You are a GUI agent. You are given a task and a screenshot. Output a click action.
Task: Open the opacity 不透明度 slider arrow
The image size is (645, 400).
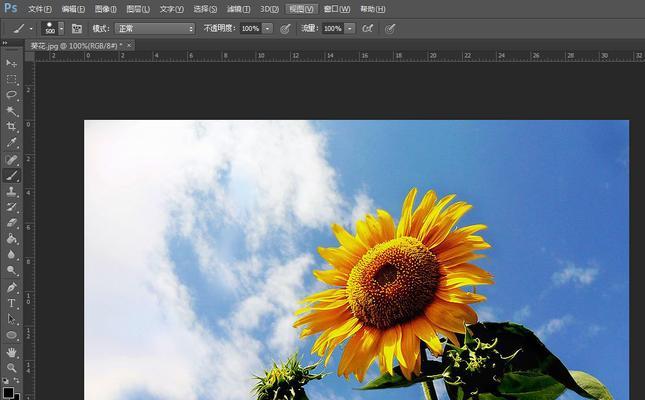pyautogui.click(x=267, y=28)
